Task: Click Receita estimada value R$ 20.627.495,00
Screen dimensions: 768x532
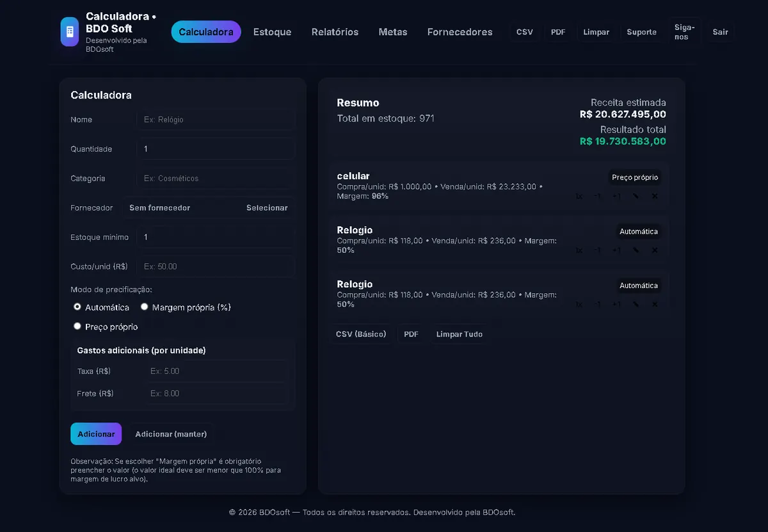Action: point(623,115)
